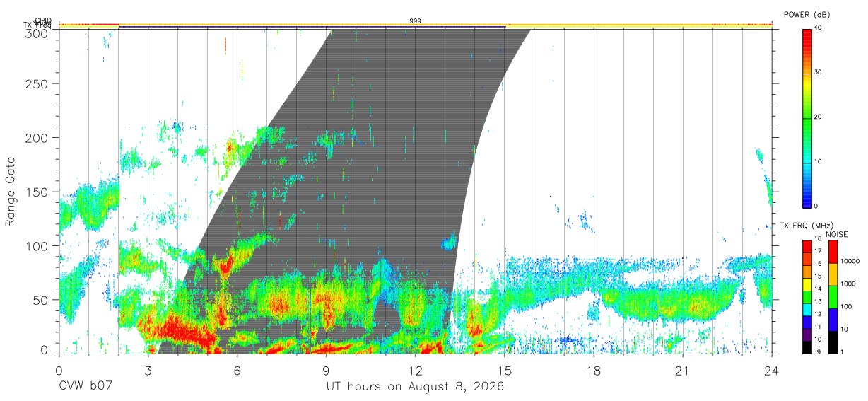Click the POWER (dB) colorbar title
This screenshot has width=868, height=401.
click(x=807, y=15)
